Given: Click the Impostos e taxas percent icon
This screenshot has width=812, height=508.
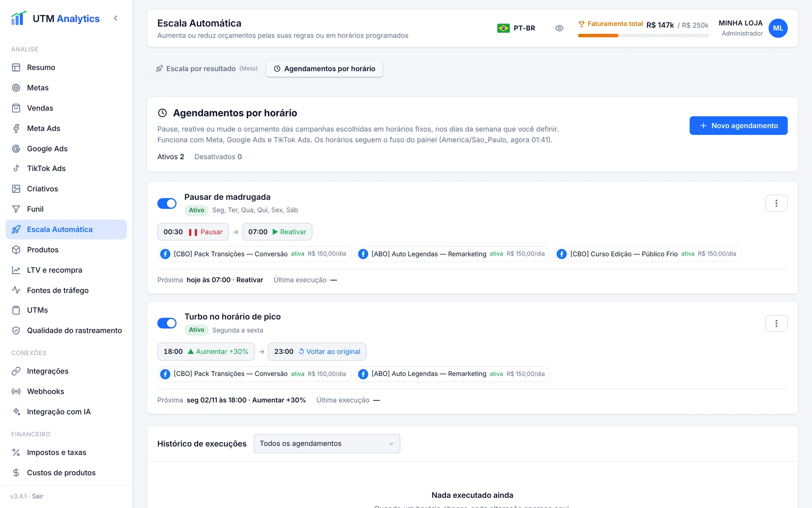Looking at the screenshot, I should tap(16, 452).
